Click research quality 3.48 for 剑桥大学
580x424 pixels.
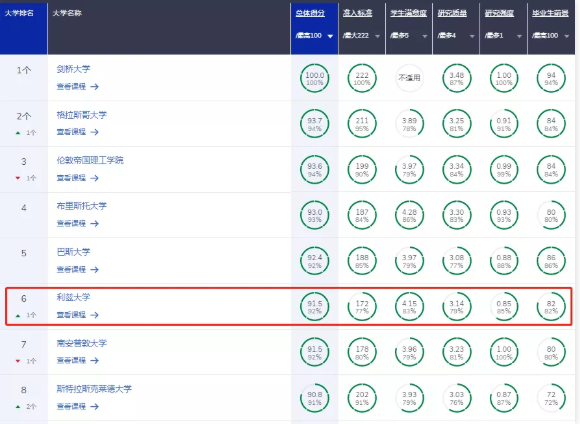point(456,78)
